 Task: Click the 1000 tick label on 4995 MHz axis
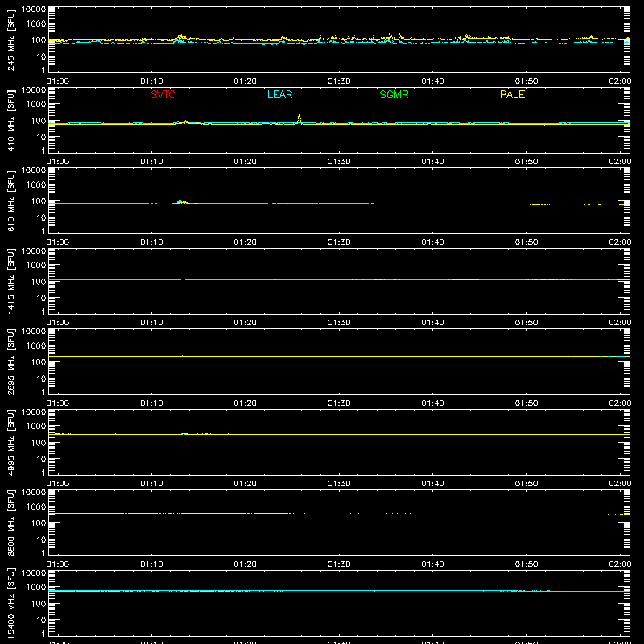tap(36, 427)
